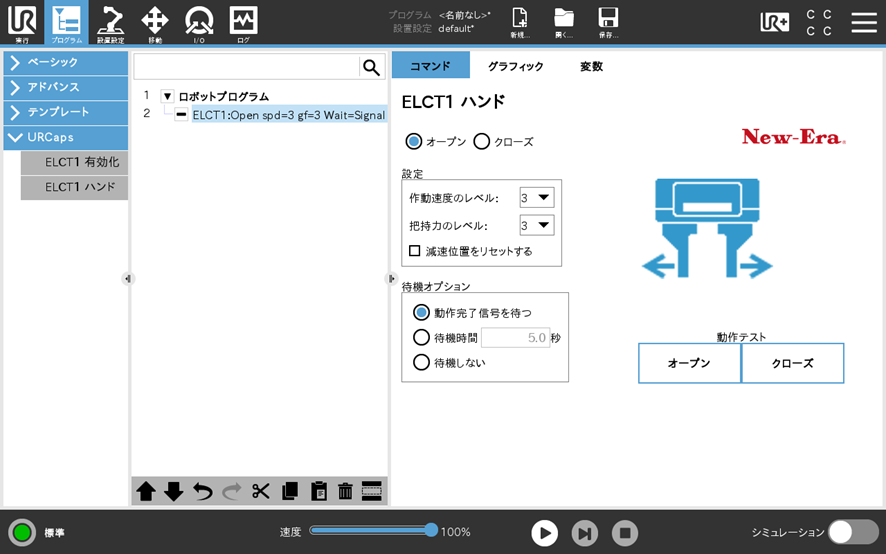Move node up with arrow icon
The height and width of the screenshot is (554, 886).
(146, 491)
